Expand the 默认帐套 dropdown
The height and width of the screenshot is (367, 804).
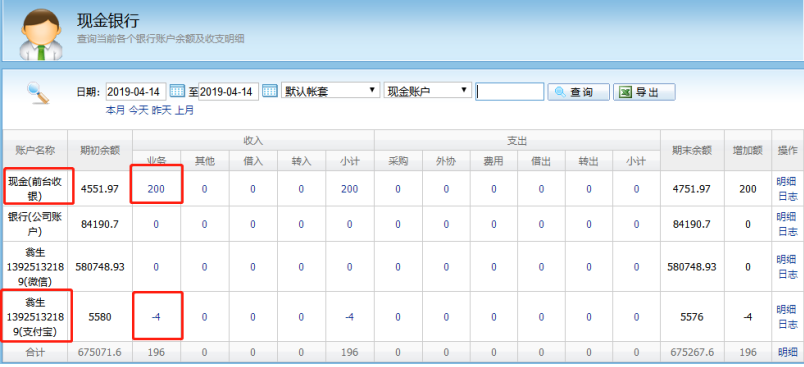(x=330, y=91)
